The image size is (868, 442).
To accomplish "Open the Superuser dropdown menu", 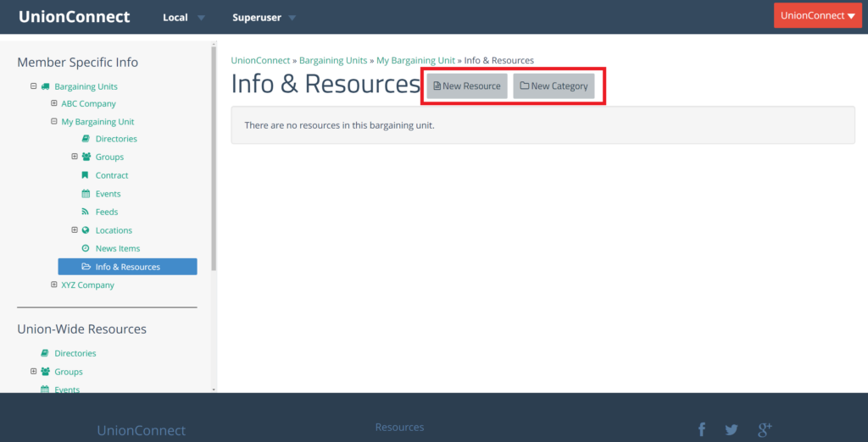I will [264, 18].
